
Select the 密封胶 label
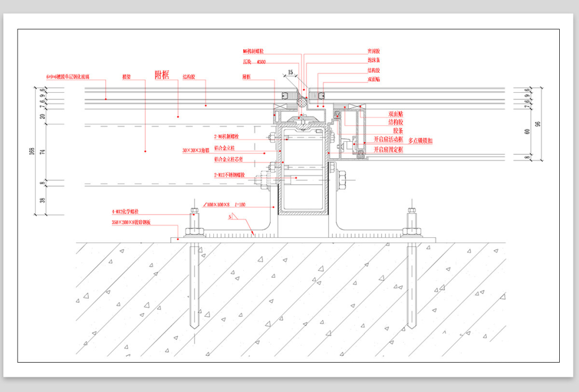[373, 51]
